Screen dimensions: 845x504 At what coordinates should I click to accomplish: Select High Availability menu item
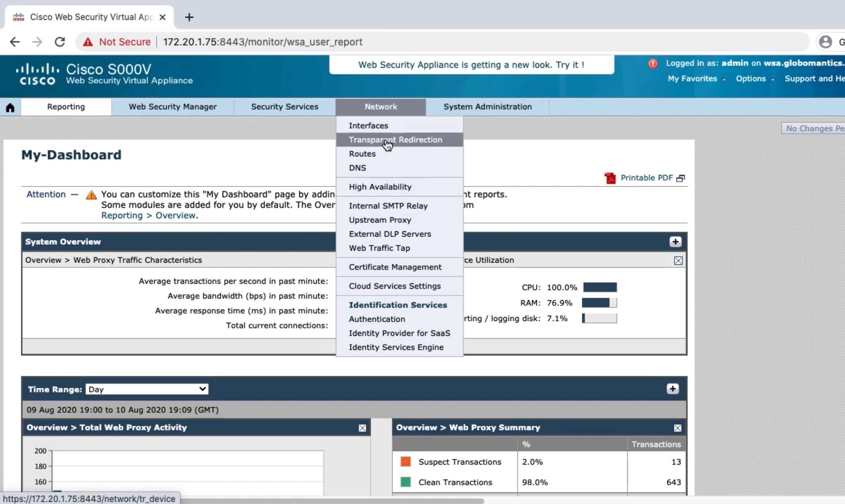click(x=399, y=187)
